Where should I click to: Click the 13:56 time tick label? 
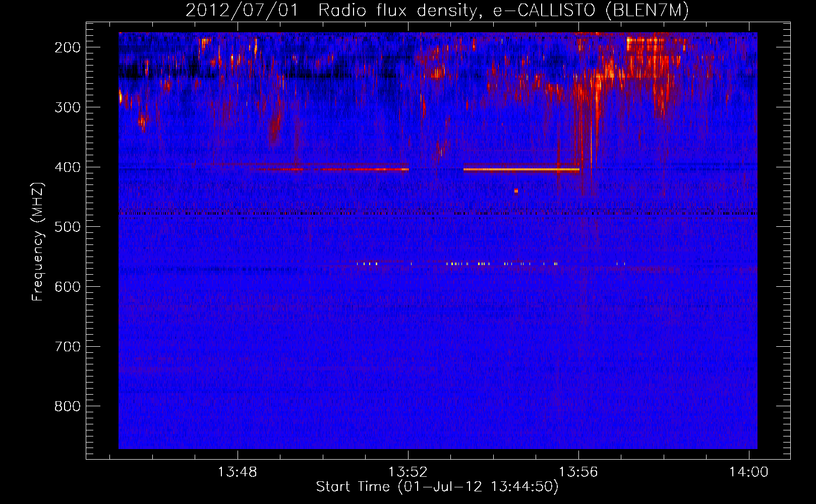point(578,472)
